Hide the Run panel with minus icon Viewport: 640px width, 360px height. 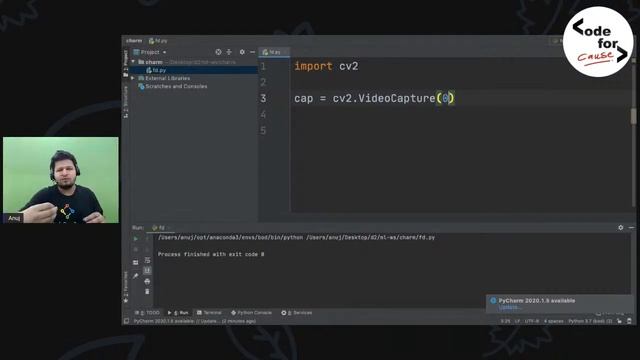tap(631, 227)
